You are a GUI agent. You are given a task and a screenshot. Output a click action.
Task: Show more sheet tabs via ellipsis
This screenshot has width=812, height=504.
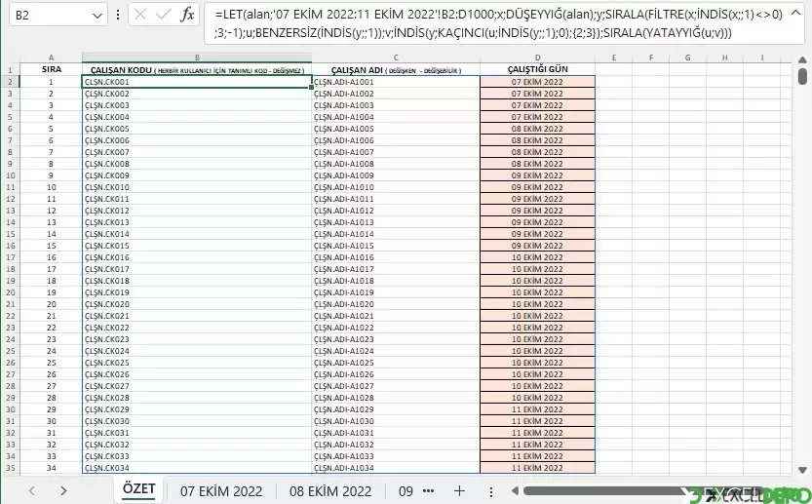point(428,490)
